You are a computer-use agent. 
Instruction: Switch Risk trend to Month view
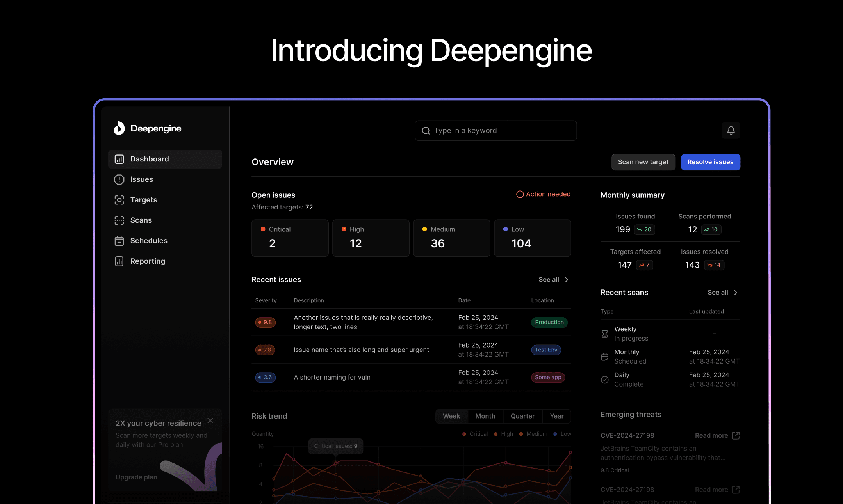pyautogui.click(x=485, y=416)
